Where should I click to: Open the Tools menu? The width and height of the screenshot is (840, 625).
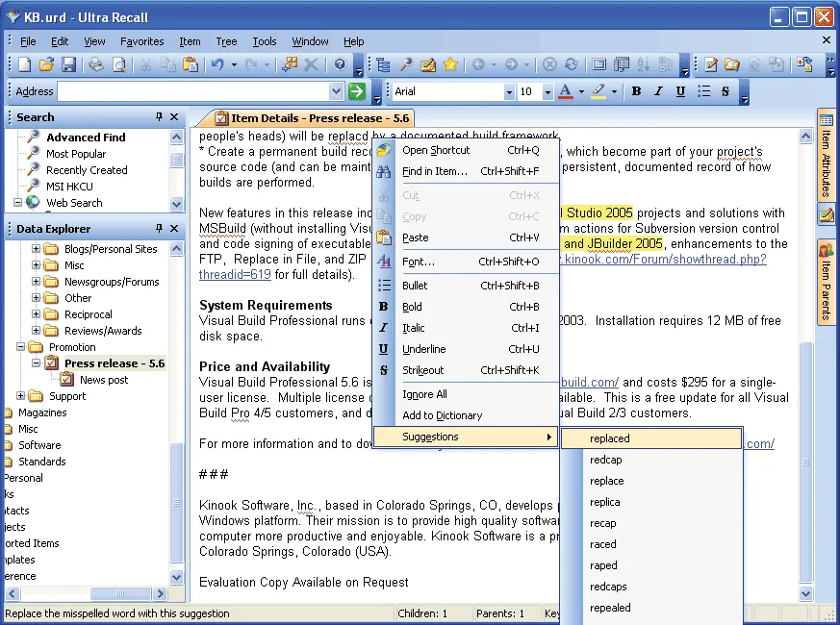tap(264, 41)
